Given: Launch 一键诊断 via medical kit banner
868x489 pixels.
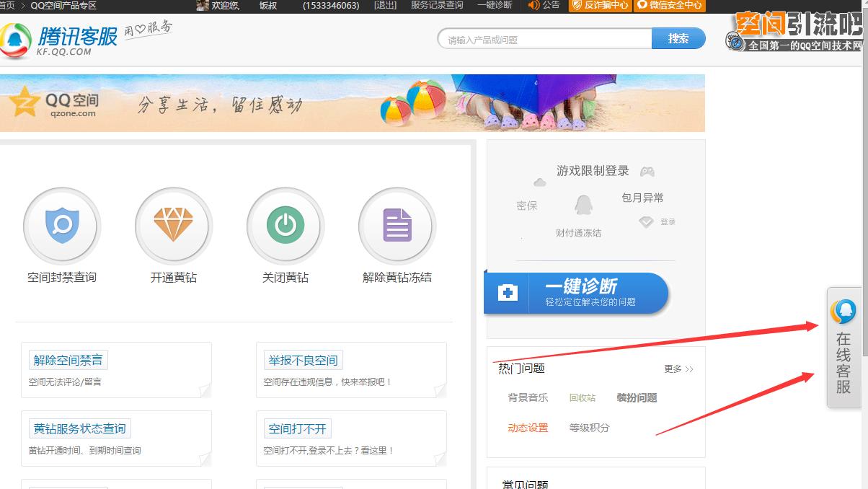Looking at the screenshot, I should pos(577,293).
